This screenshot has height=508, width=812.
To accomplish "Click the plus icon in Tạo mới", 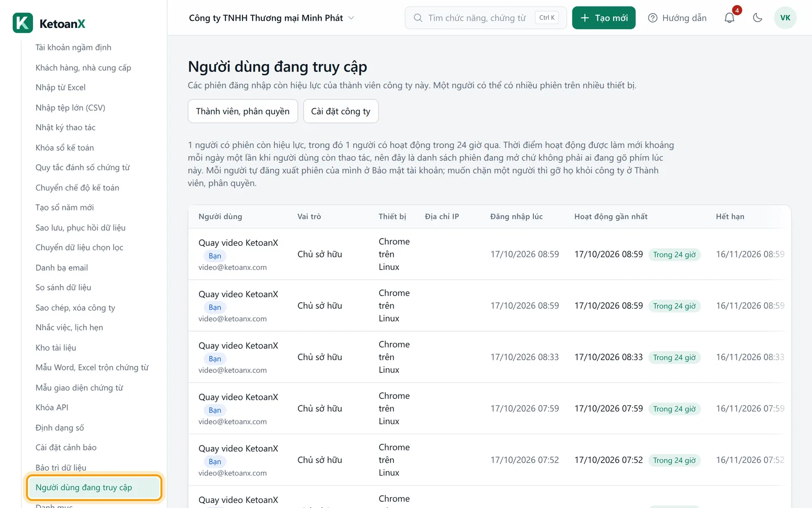I will point(585,18).
